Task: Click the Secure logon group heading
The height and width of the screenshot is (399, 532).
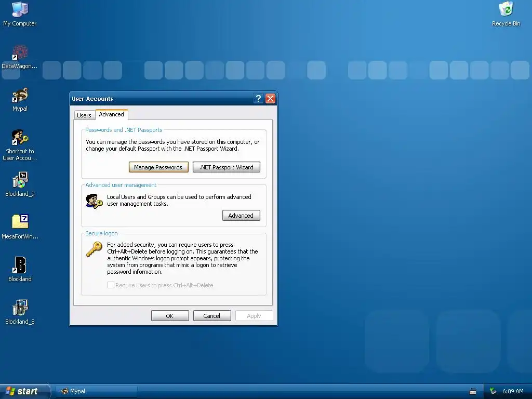Action: click(101, 233)
